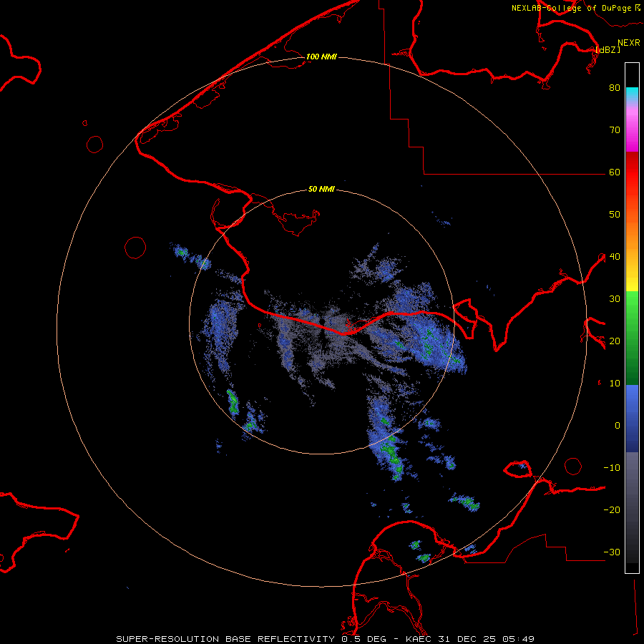Viewport: 644px width, 644px height.
Task: Click the "05:49" timestamp in the footer
Action: [518, 639]
